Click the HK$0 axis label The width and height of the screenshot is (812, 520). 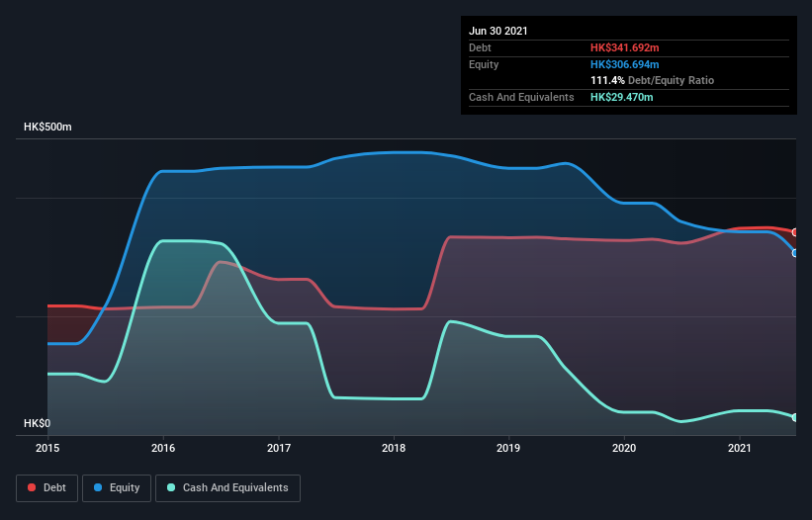(38, 423)
